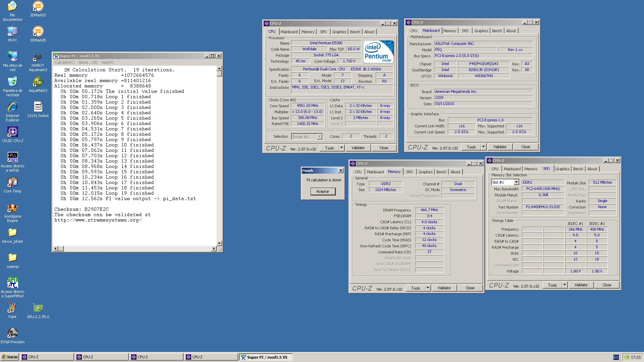
Task: Click Validate in CPU tab window
Action: (358, 148)
